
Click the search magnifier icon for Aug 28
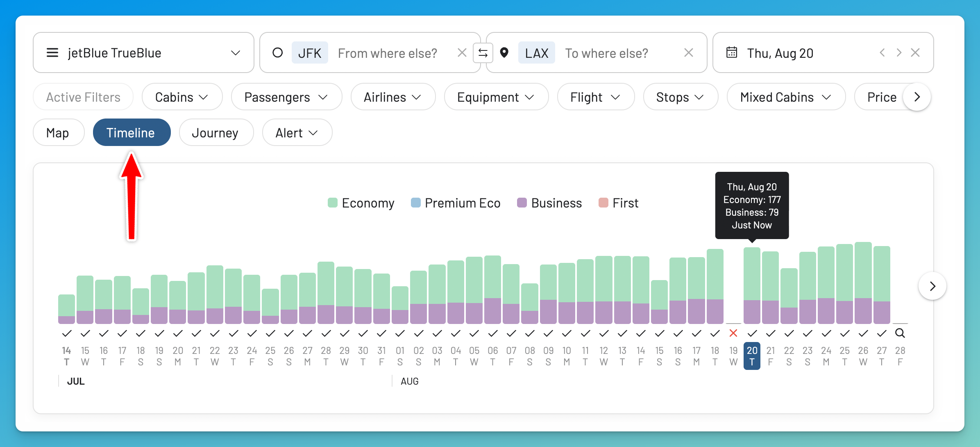pos(900,333)
